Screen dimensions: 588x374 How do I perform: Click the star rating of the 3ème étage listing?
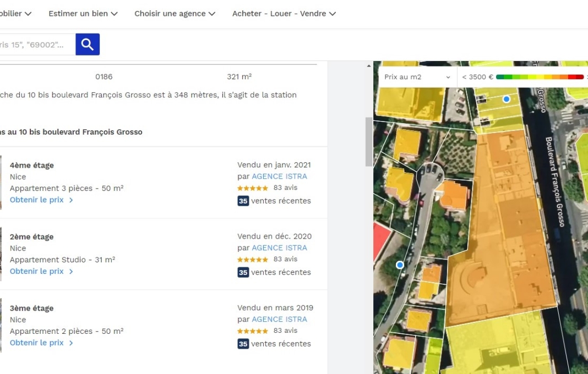tap(252, 331)
